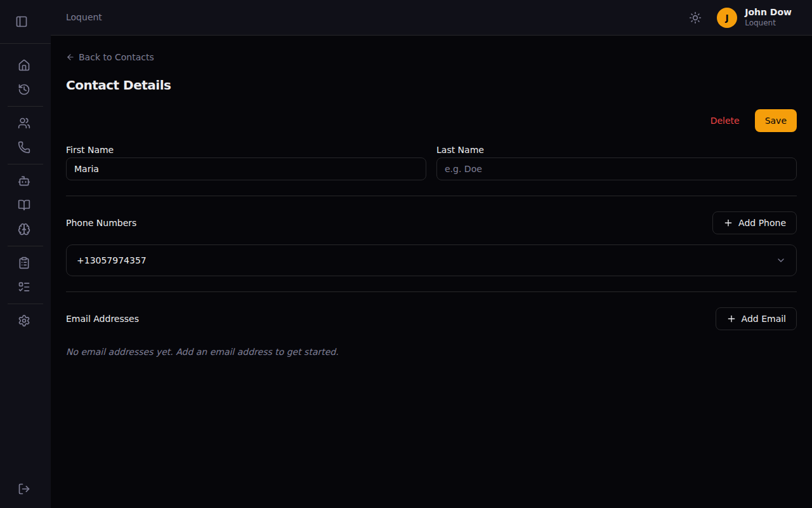Toggle light mode with the sun icon
Image resolution: width=812 pixels, height=508 pixels.
(x=695, y=18)
